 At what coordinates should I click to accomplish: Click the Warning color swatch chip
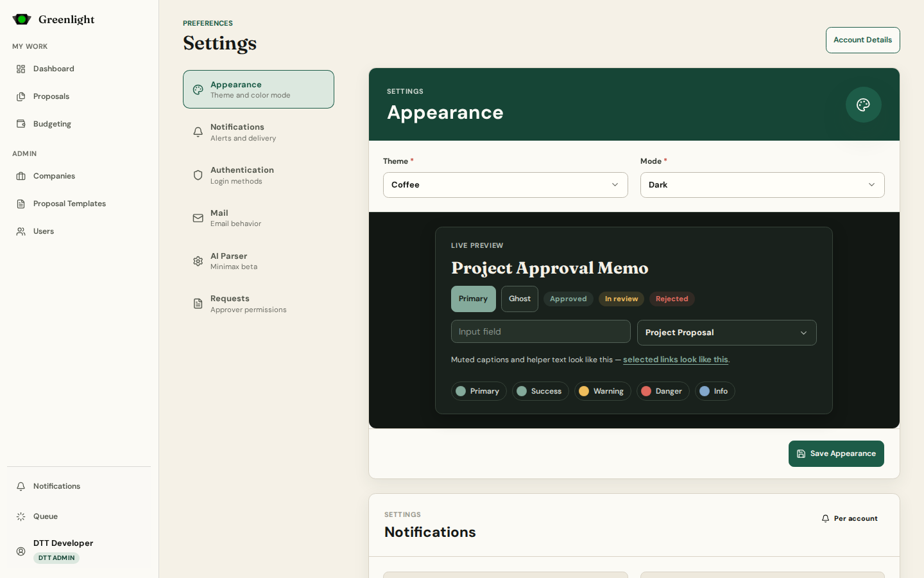coord(603,391)
